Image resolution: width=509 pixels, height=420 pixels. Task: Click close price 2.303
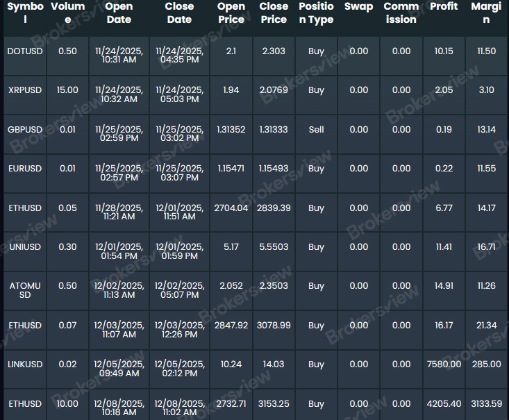[x=274, y=51]
